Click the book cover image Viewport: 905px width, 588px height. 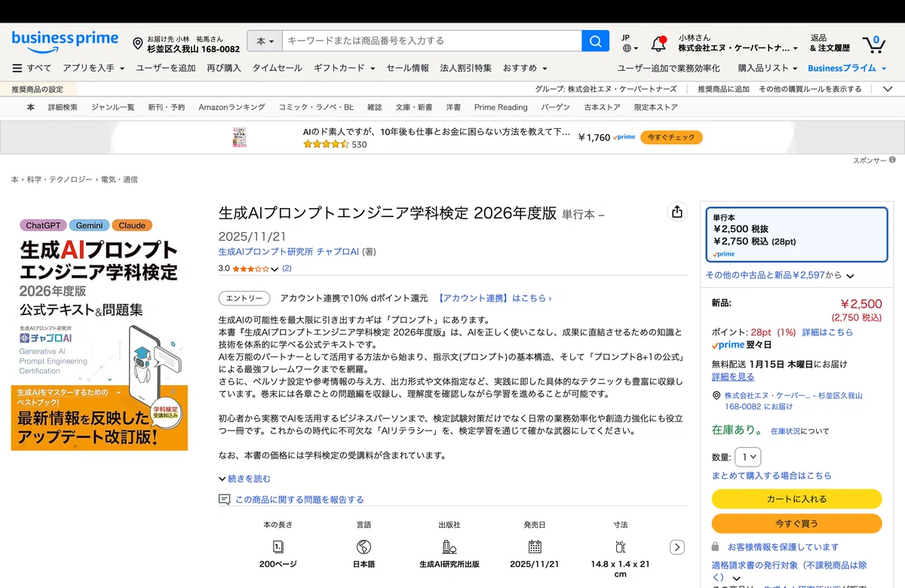point(100,334)
